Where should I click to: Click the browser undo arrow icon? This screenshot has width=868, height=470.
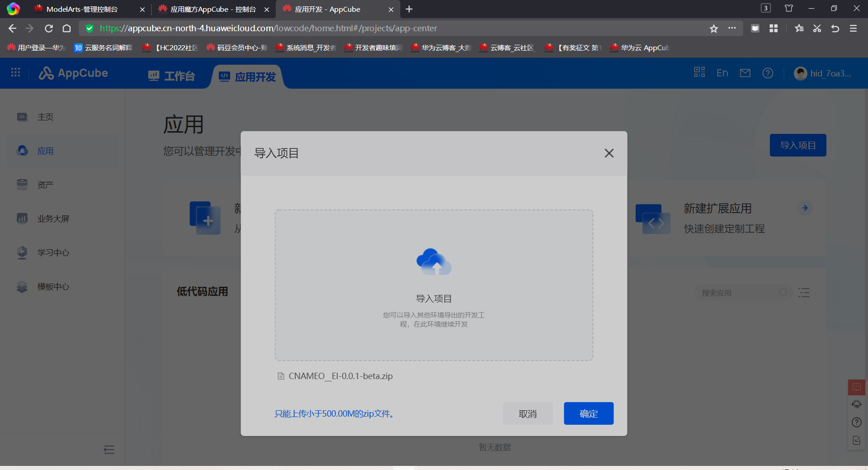[x=835, y=28]
